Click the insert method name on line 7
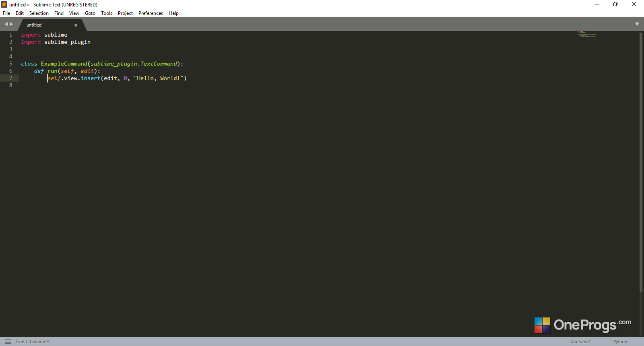 91,78
